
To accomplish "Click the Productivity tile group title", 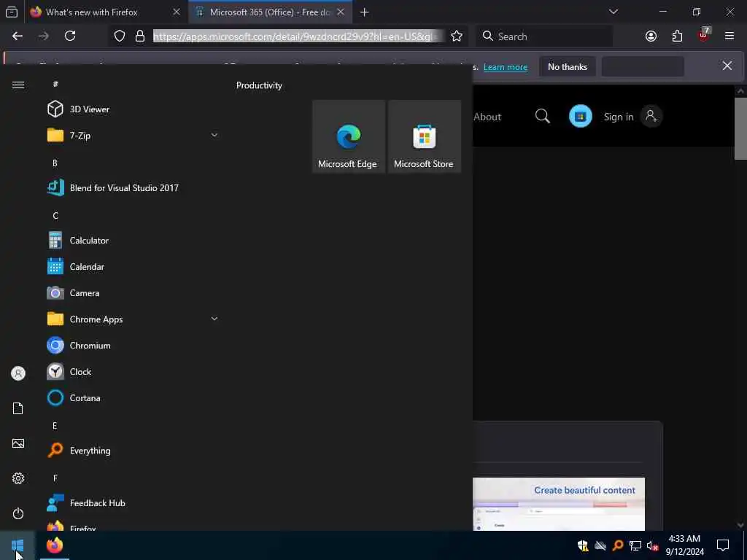I will point(259,85).
